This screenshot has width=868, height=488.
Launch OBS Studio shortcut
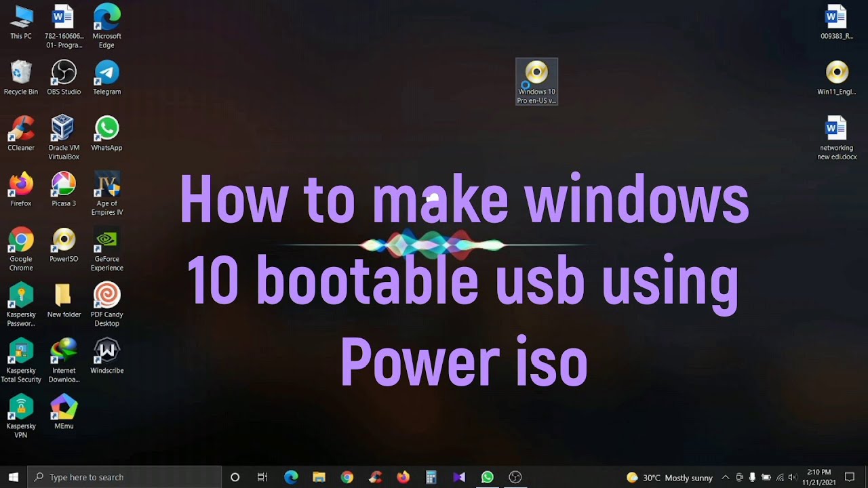[x=64, y=78]
